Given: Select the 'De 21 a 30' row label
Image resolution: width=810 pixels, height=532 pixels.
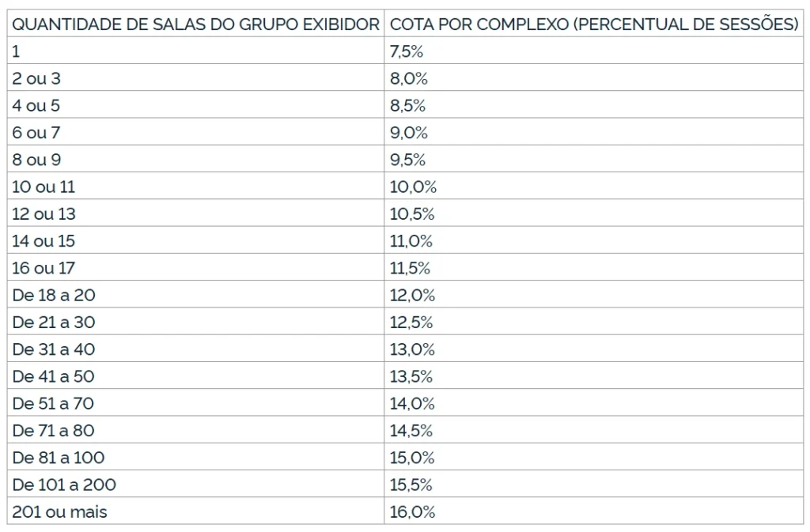Looking at the screenshot, I should tap(54, 323).
